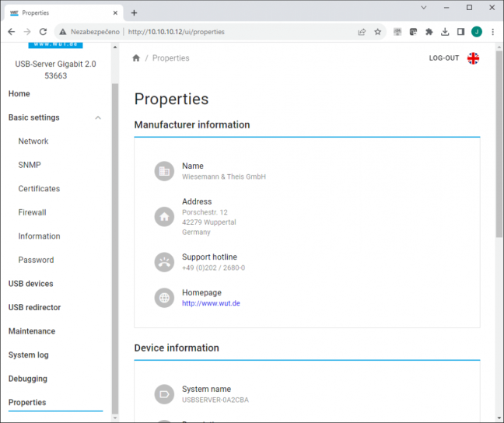Click the sidebar vertical scrollbar thumb
Viewport: 504px width, 423px height.
[115, 249]
